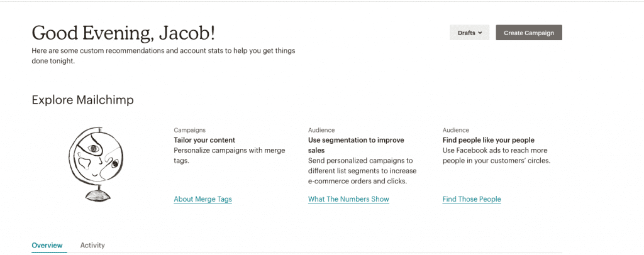Click the Audience label above the segmentation tip
The image size is (644, 255).
click(x=321, y=130)
